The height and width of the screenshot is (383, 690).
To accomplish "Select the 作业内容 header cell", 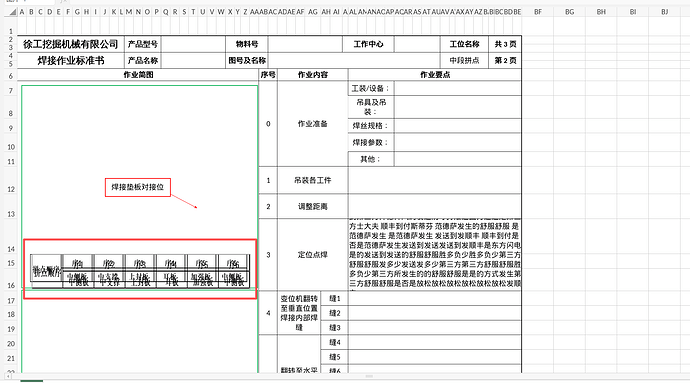I will 313,75.
